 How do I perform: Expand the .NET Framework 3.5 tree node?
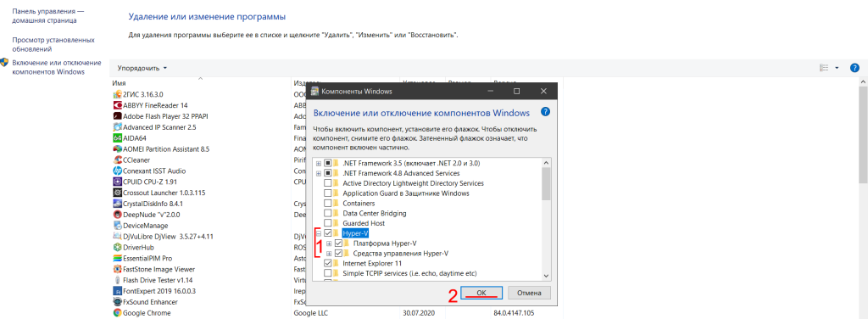click(x=319, y=164)
